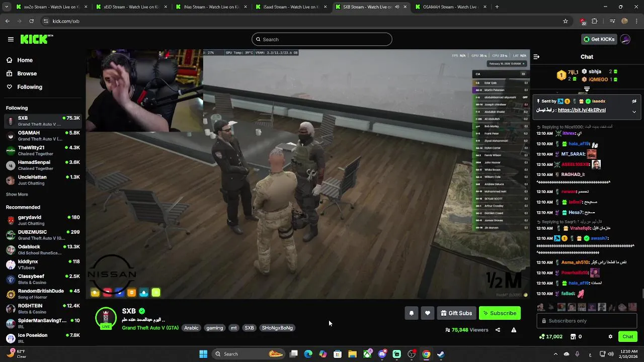
Task: Open the Kick hamburger sidebar menu
Action: coord(11,39)
